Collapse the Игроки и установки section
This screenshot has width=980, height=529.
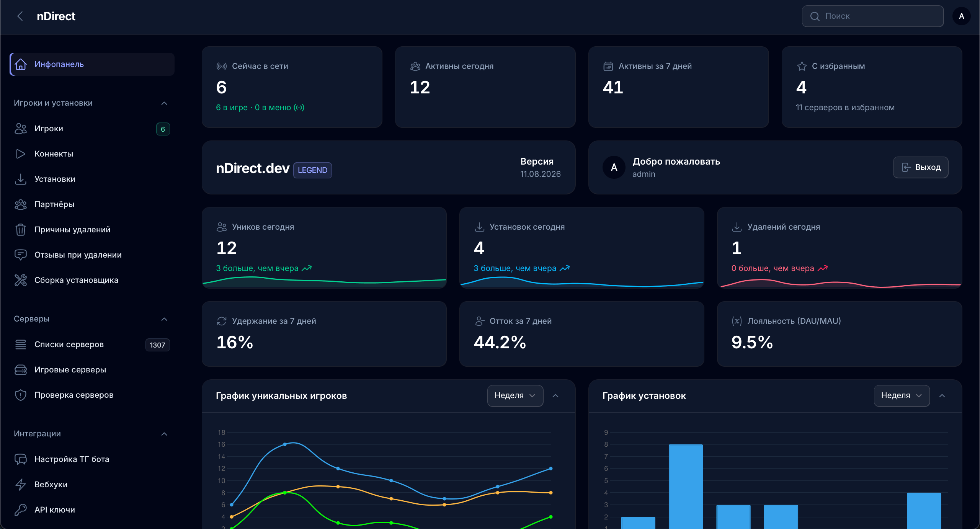pyautogui.click(x=164, y=103)
